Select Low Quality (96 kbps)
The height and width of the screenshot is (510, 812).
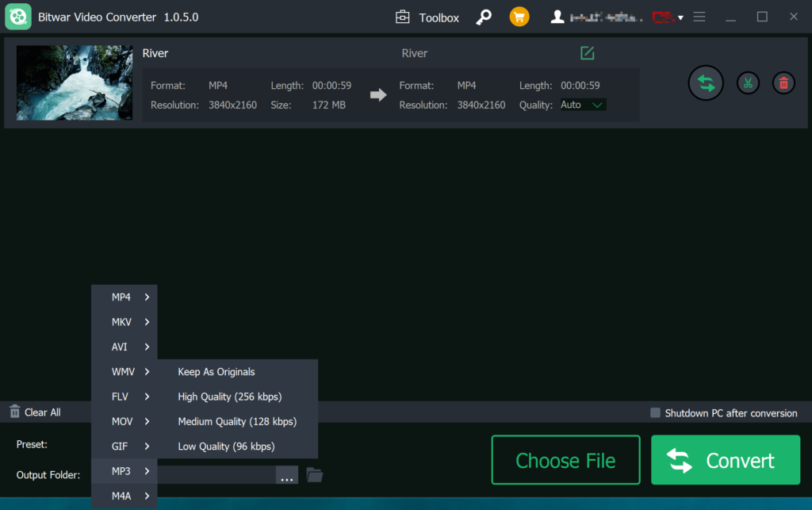tap(226, 447)
